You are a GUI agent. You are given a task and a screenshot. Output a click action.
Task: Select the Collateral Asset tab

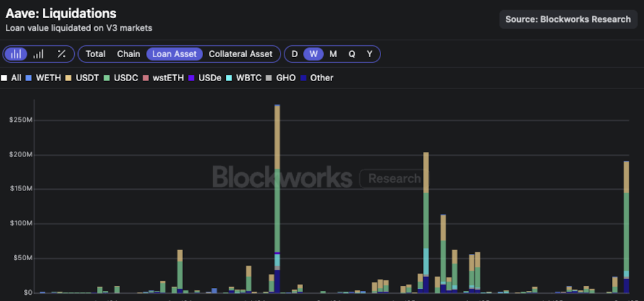click(x=240, y=54)
